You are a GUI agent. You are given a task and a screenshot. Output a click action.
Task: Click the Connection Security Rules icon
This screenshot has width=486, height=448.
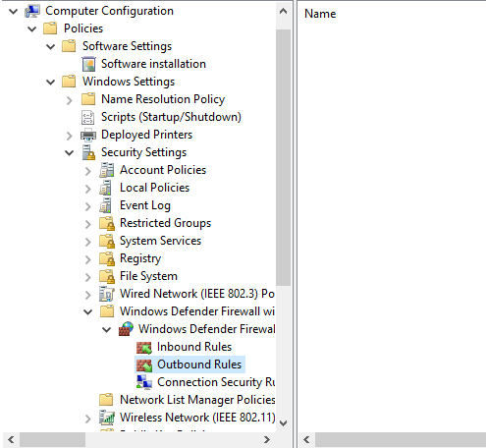(144, 382)
